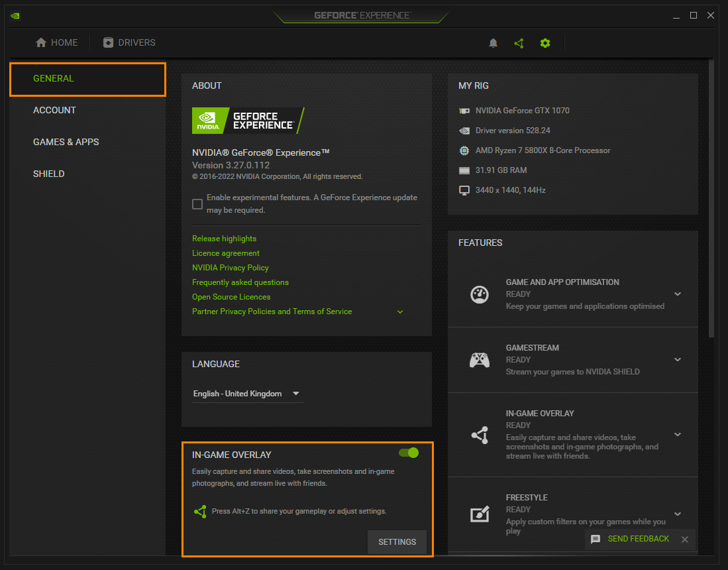Viewport: 728px width, 570px height.
Task: Open the Licence agreement link
Action: 226,253
